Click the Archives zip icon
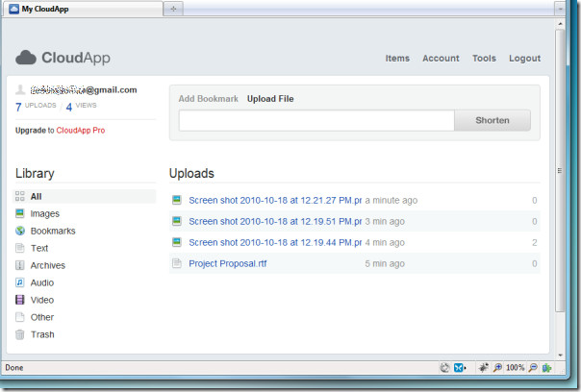Image resolution: width=581 pixels, height=392 pixels. coord(20,265)
